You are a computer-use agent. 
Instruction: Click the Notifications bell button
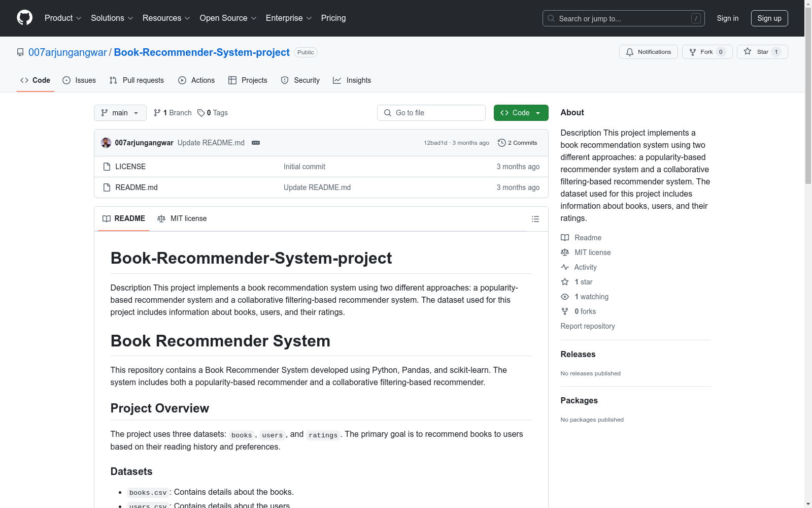648,52
